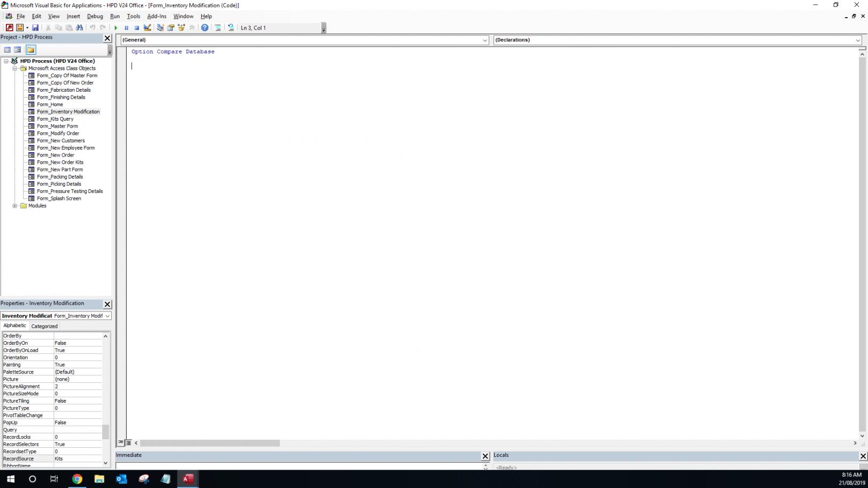Open Outlook from the taskbar
This screenshot has height=488, width=868.
pyautogui.click(x=122, y=479)
